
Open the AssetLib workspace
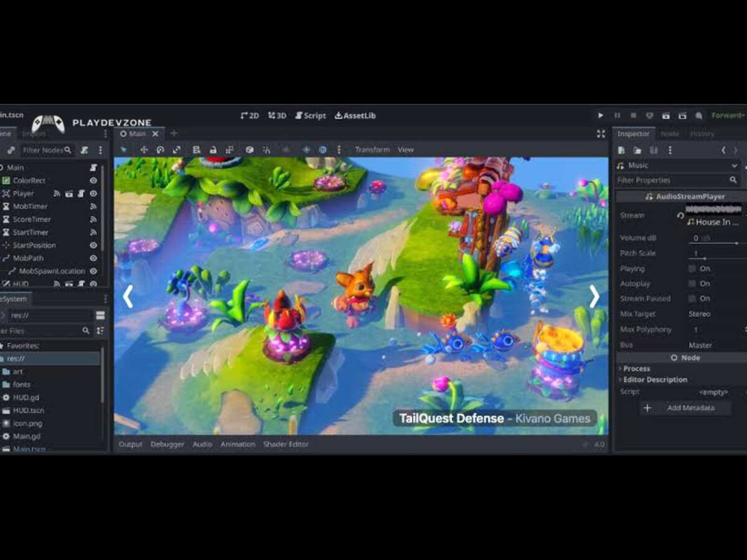coord(355,116)
